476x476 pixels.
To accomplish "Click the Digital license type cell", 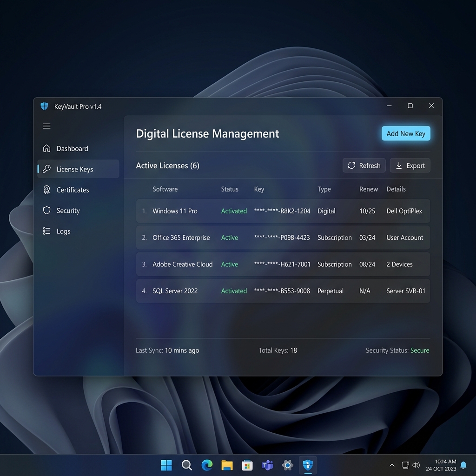I will 326,211.
